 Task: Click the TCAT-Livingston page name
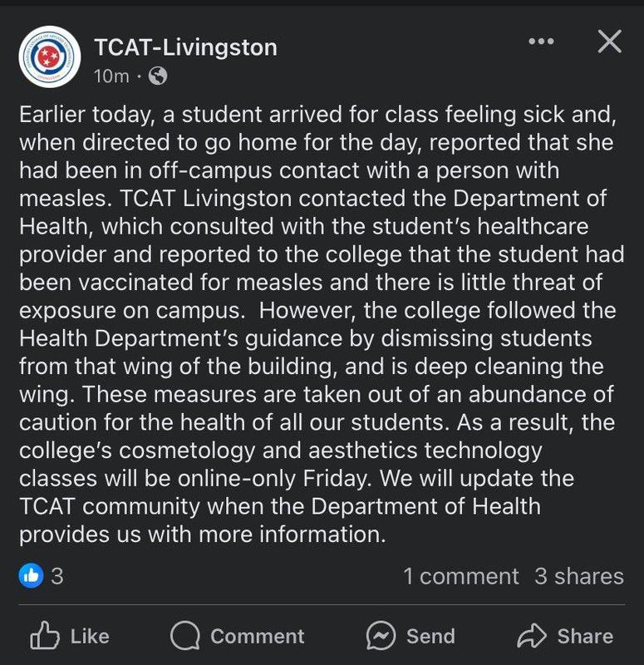coord(185,47)
